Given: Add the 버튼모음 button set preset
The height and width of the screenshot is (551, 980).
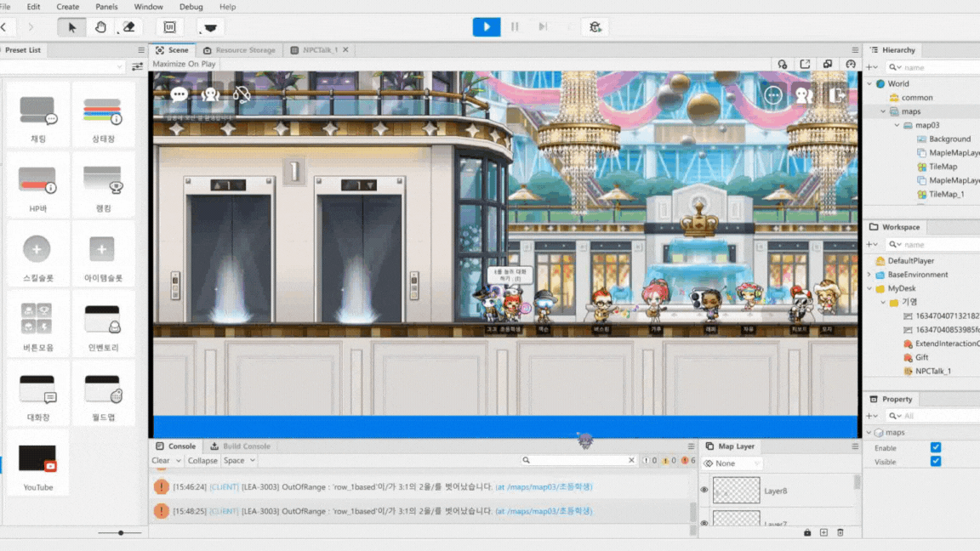Looking at the screenshot, I should click(x=37, y=325).
